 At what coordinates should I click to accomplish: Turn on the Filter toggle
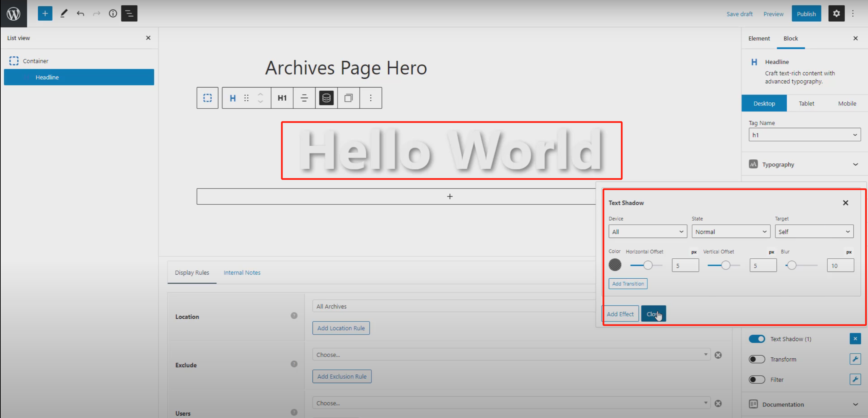(x=757, y=379)
